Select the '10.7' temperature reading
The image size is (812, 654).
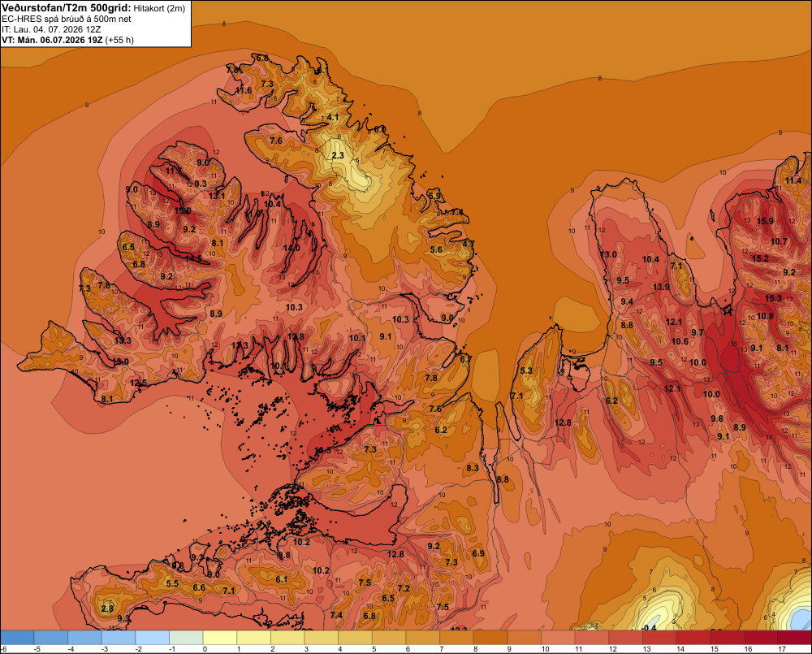pyautogui.click(x=779, y=241)
